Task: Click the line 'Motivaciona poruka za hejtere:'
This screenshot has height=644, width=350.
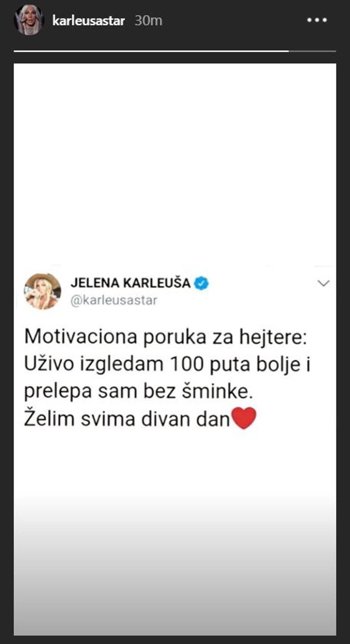Action: click(x=166, y=337)
